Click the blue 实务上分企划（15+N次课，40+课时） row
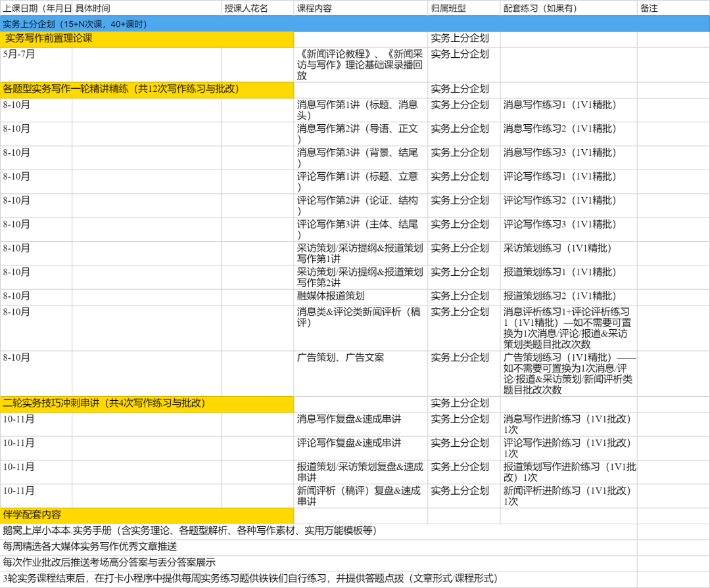Screen dimensions: 710x588 (355, 24)
